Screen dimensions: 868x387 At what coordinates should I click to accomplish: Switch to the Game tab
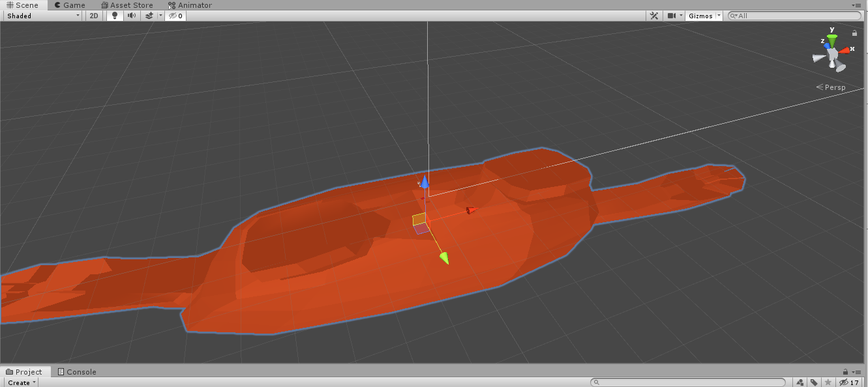click(68, 5)
